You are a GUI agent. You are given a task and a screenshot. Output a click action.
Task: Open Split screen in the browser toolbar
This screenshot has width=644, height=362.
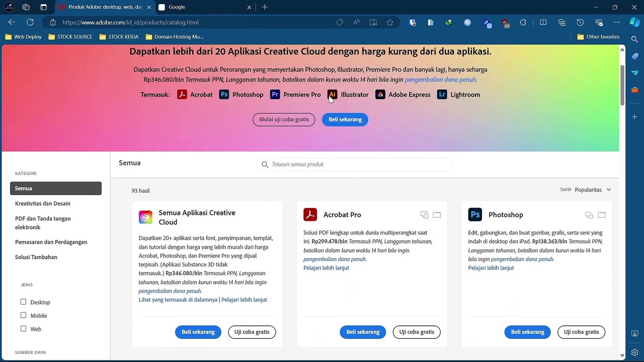click(543, 22)
